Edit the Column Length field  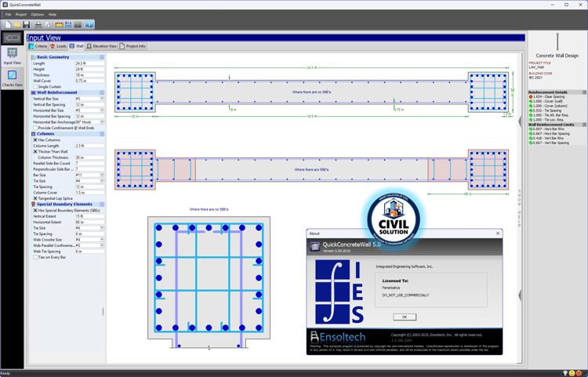(x=89, y=146)
